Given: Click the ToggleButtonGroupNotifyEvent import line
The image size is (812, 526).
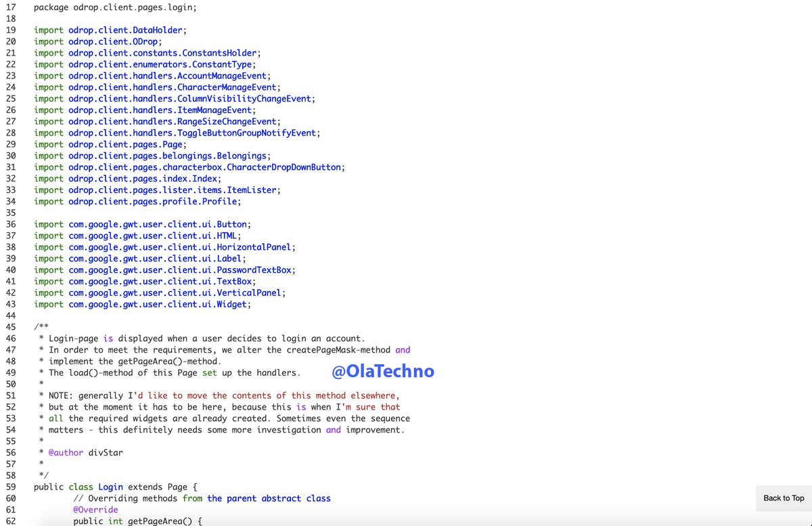Looking at the screenshot, I should click(177, 133).
